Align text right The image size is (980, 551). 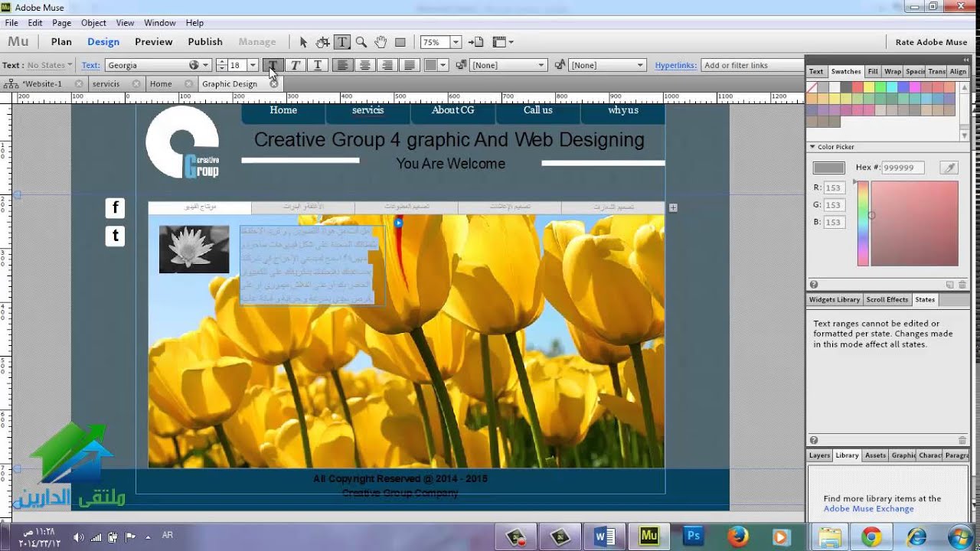tap(387, 65)
